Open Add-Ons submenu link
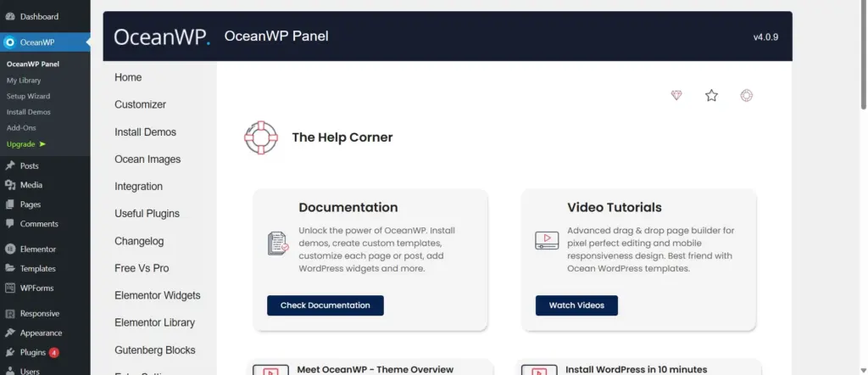The width and height of the screenshot is (868, 375). coord(21,127)
